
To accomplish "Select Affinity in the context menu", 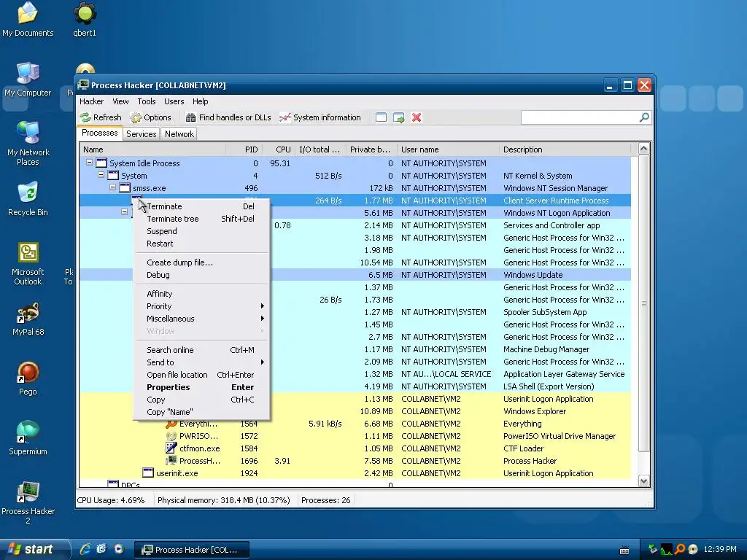I will tap(201, 294).
